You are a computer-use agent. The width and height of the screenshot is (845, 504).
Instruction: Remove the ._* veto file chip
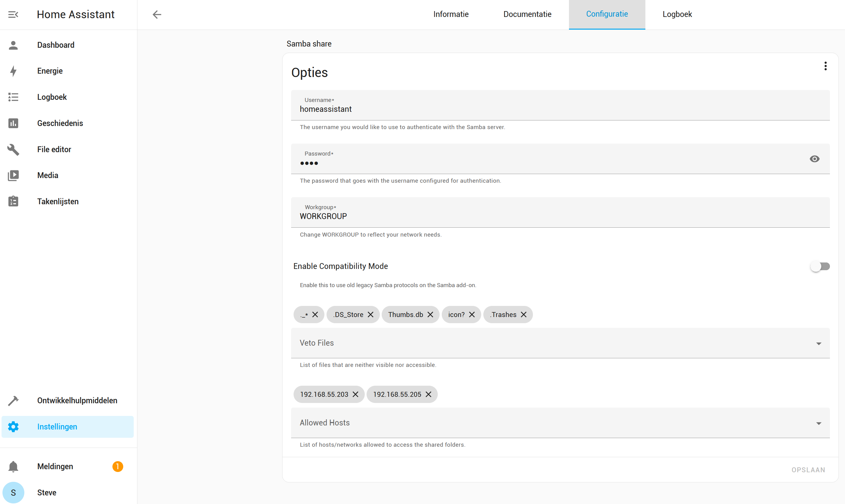pos(315,315)
